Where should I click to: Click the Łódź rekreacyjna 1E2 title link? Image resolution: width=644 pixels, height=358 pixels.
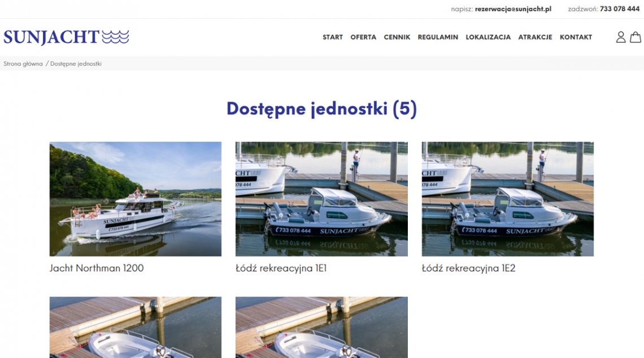pyautogui.click(x=468, y=268)
